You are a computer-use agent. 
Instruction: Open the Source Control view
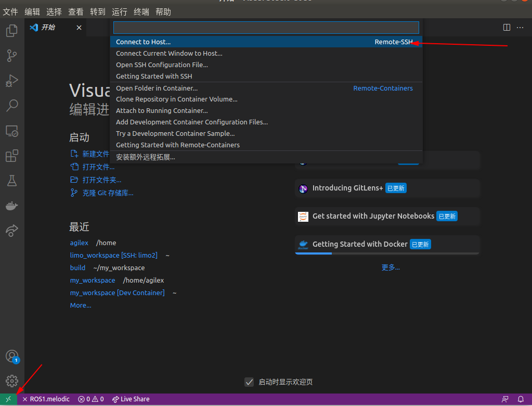pyautogui.click(x=11, y=56)
